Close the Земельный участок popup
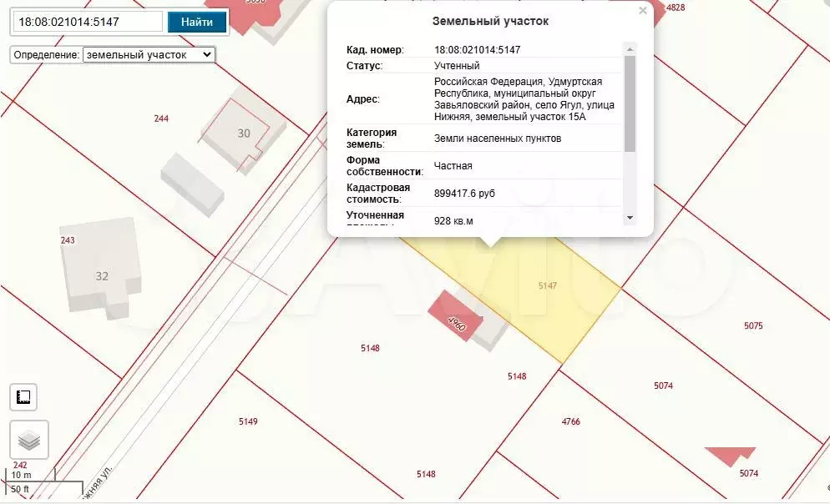The image size is (830, 504). click(642, 11)
